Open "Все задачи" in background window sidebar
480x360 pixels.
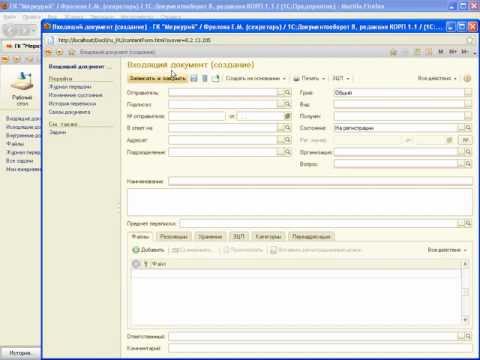20,161
